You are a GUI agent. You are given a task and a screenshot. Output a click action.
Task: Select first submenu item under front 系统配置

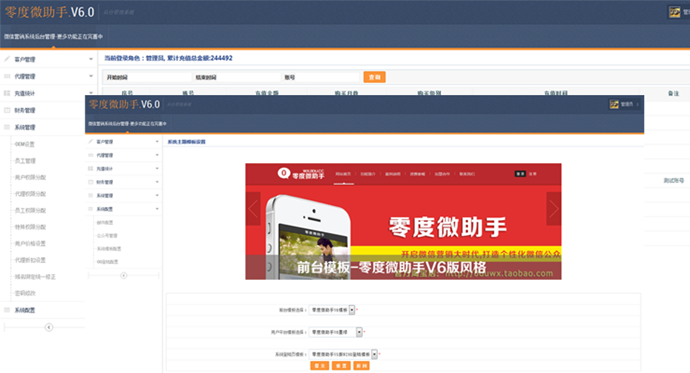point(105,223)
